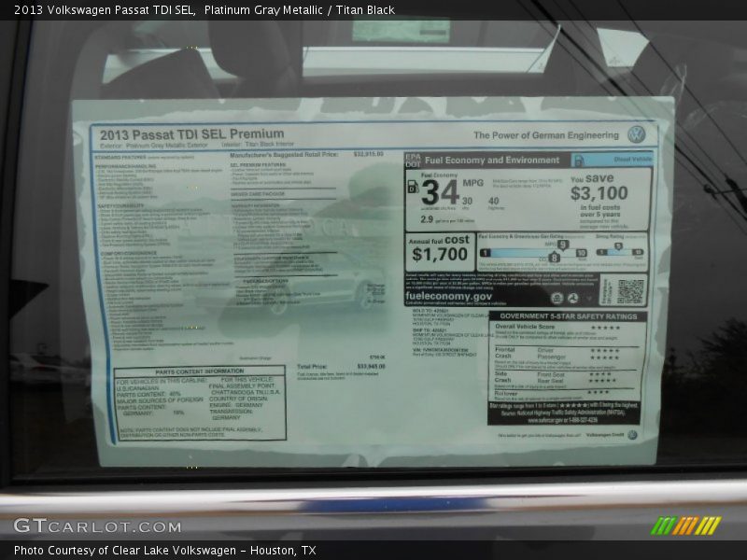Click the Government 5-Star Safety Ratings header
747x560 pixels.
(568, 316)
